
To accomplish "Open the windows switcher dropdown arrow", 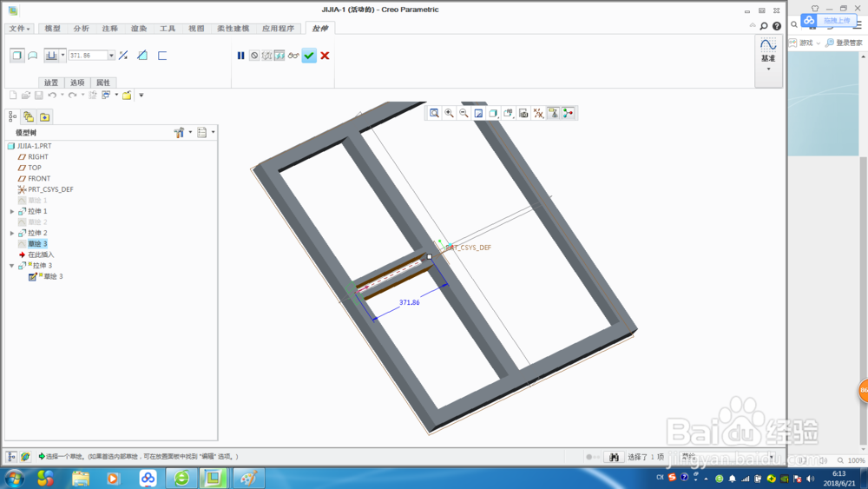I will (116, 96).
